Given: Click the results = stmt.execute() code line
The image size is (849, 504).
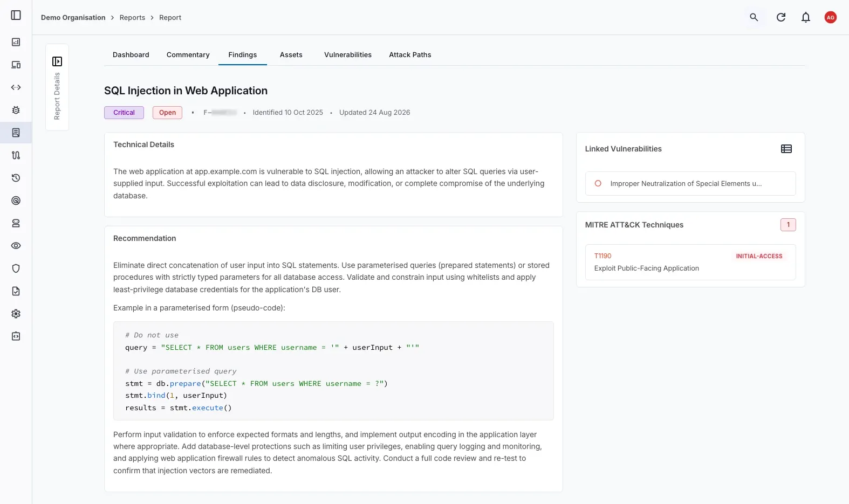Looking at the screenshot, I should click(x=179, y=408).
